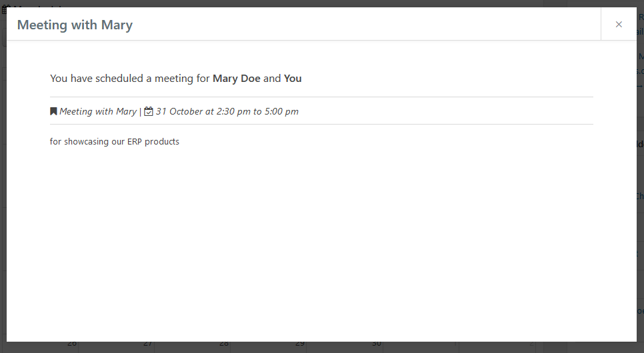The image size is (644, 353).
Task: Click the ERP products description line
Action: tap(115, 142)
